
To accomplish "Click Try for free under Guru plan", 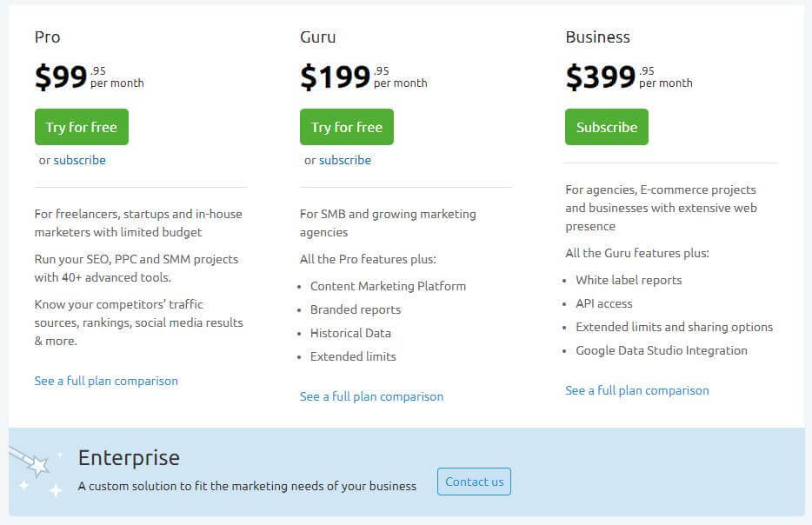I will [346, 127].
